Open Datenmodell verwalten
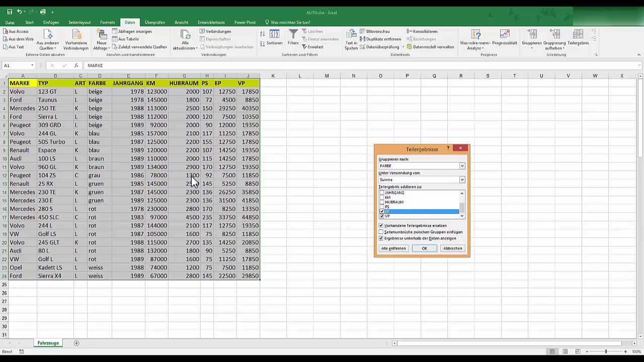The image size is (644, 362). [x=430, y=47]
